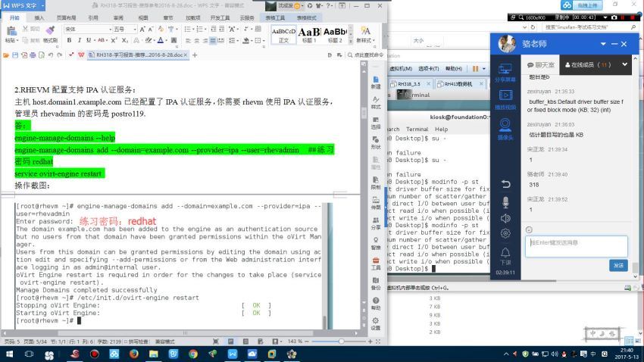
Task: Click the Format Painter brush icon
Action: click(x=50, y=30)
